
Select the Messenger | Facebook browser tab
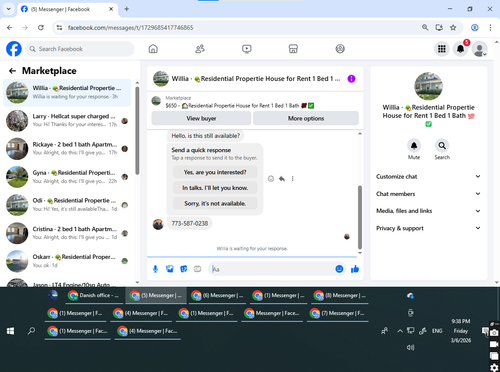click(x=67, y=9)
